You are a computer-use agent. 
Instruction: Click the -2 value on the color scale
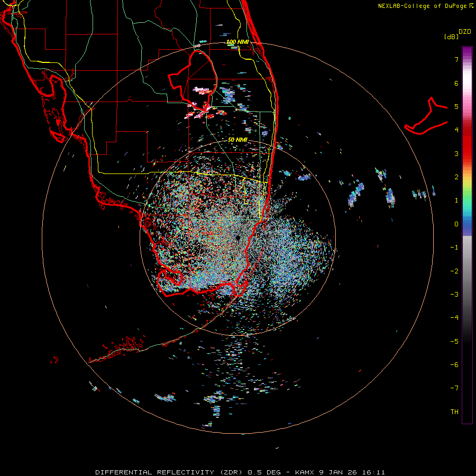(x=454, y=271)
